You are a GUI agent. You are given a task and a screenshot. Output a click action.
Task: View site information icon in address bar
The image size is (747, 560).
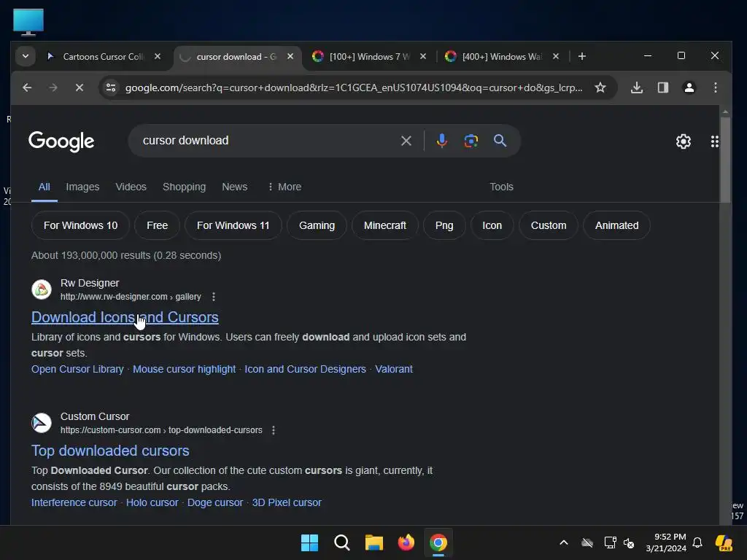pyautogui.click(x=111, y=87)
